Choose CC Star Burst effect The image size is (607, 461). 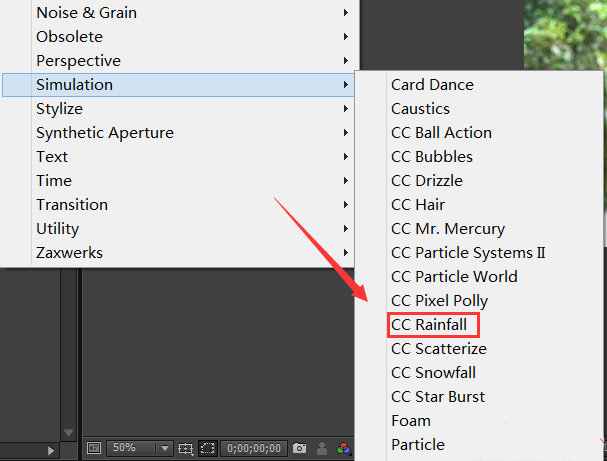438,397
